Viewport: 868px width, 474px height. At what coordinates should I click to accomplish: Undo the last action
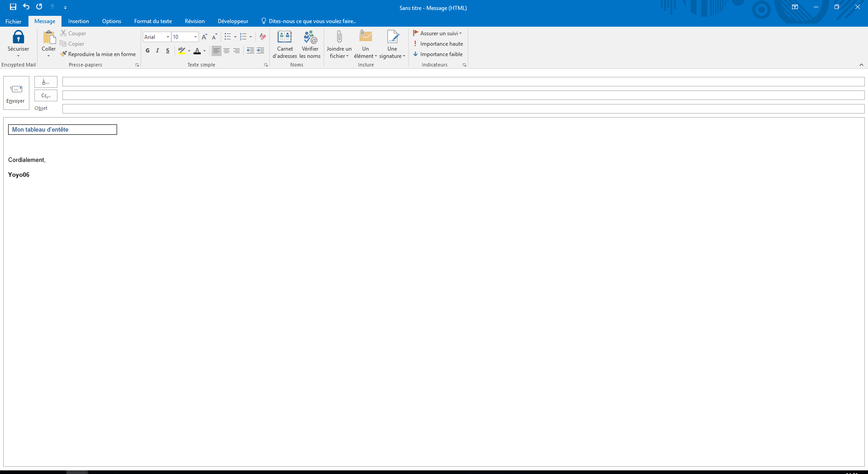click(x=26, y=7)
